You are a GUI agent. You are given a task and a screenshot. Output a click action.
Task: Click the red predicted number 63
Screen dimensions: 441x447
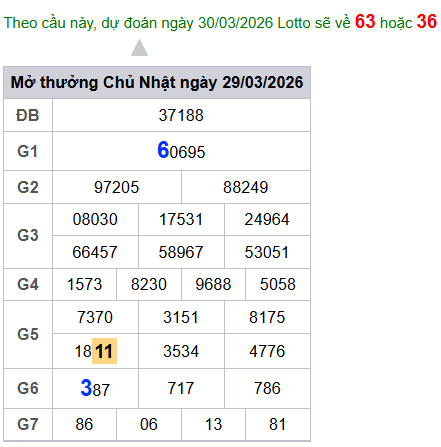[365, 22]
